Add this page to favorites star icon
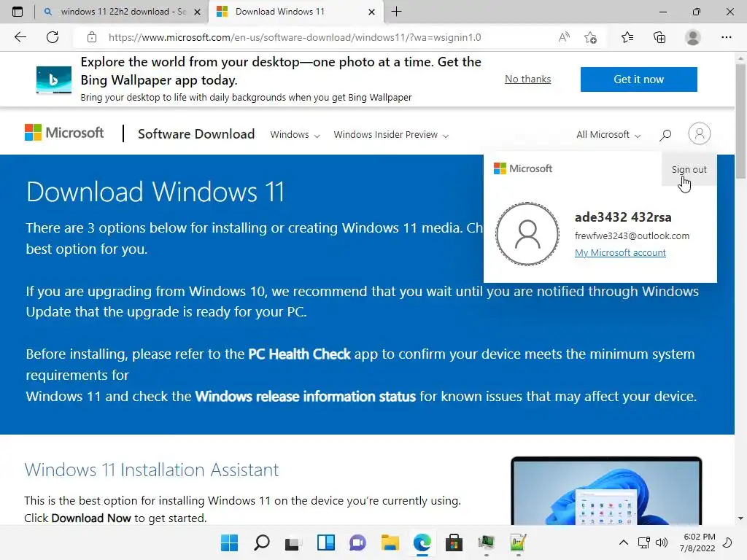Screen dimensions: 747x560 (590, 37)
